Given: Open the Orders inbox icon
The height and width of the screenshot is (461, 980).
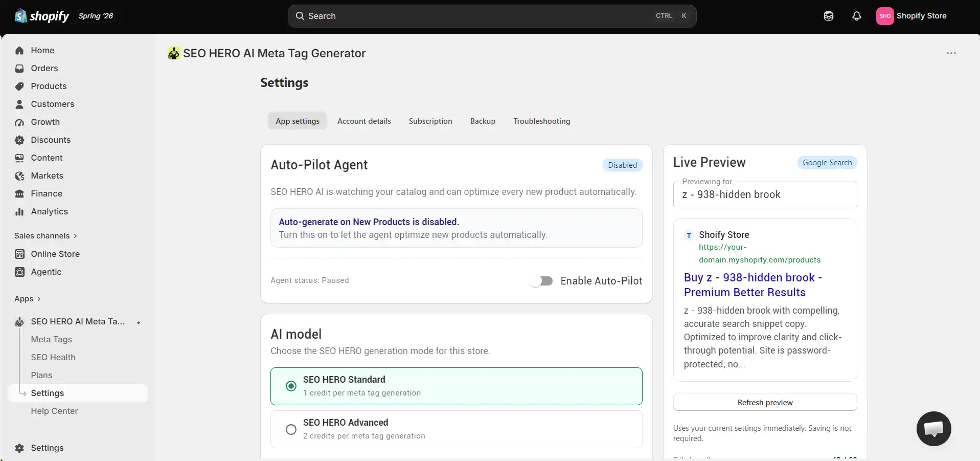Looking at the screenshot, I should 19,68.
